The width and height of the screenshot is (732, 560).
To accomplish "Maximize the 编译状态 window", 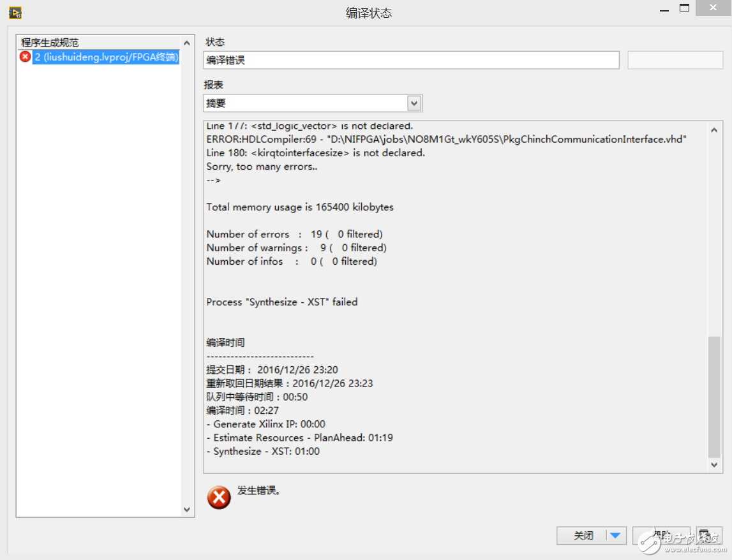I will (x=684, y=8).
